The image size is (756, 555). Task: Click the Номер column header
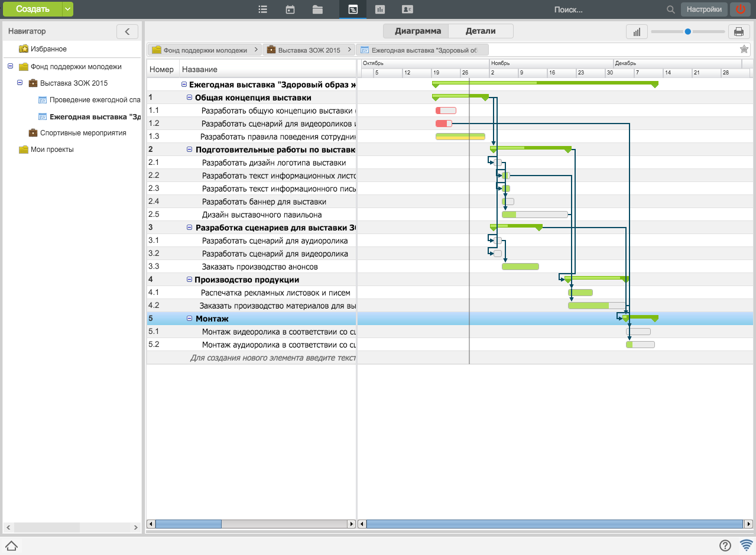click(162, 69)
